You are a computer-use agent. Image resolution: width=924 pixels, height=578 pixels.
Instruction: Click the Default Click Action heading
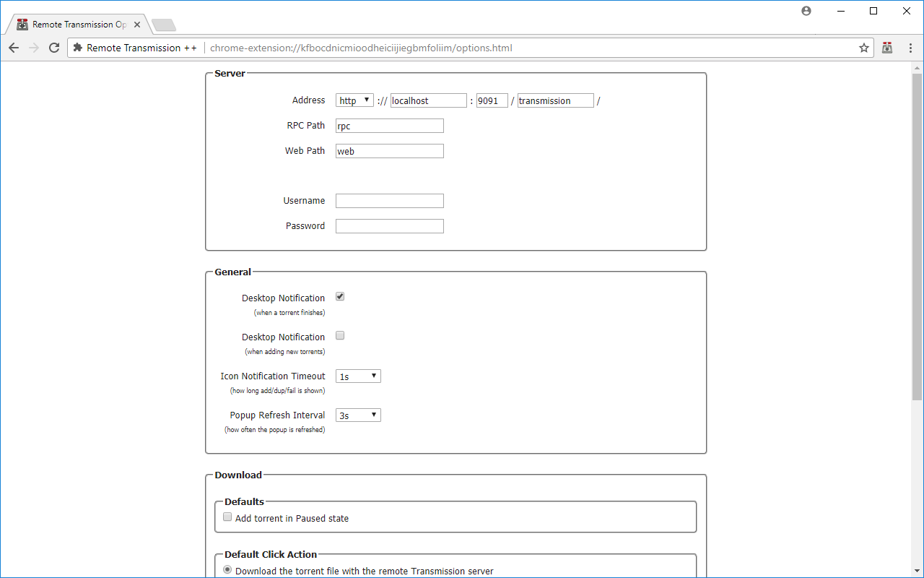point(271,554)
